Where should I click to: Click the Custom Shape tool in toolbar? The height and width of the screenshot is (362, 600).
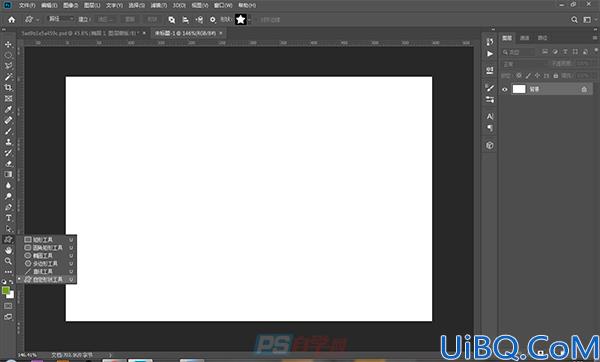(x=8, y=240)
